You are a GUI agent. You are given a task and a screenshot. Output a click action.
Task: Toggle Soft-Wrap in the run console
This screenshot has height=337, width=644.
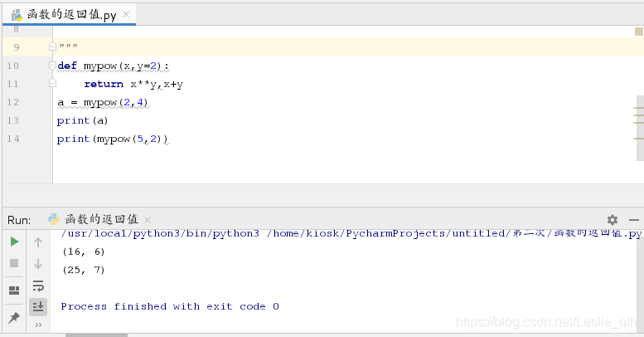coord(38,286)
